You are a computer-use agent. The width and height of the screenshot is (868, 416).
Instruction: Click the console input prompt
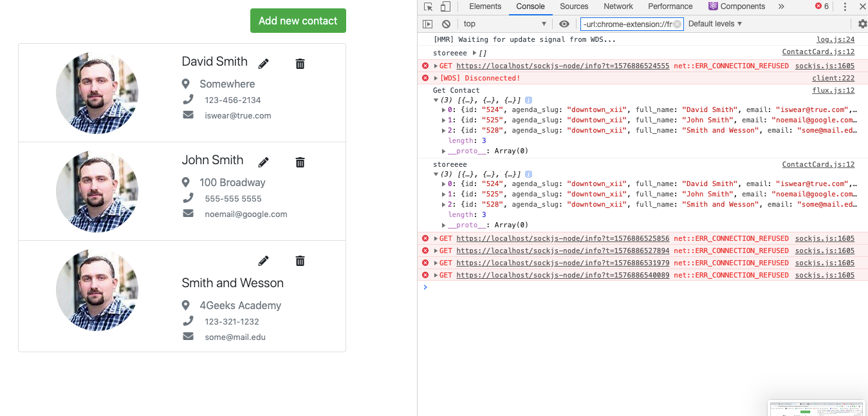click(x=643, y=287)
